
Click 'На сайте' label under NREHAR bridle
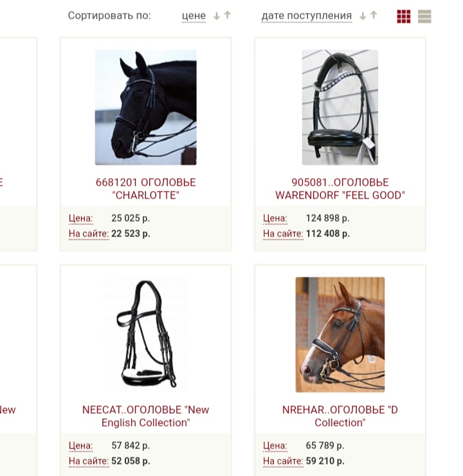coord(283,461)
